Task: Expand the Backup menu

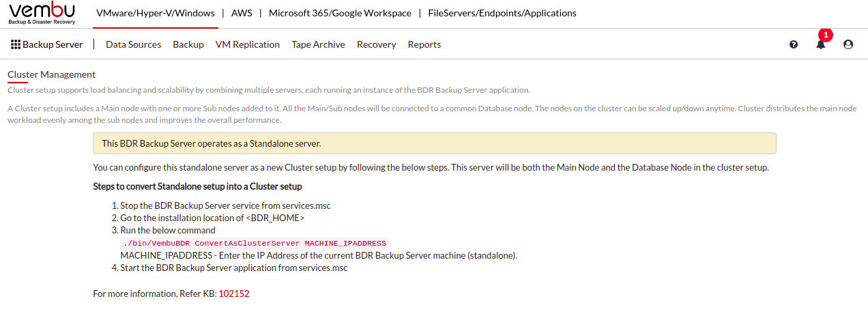Action: point(188,44)
